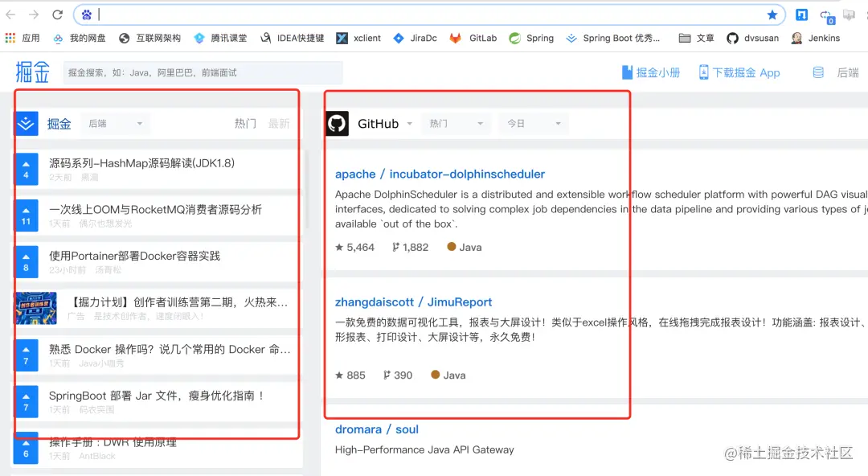The width and height of the screenshot is (868, 476).
Task: Open the zhangdaiscott/JimuReport repository link
Action: coord(414,302)
